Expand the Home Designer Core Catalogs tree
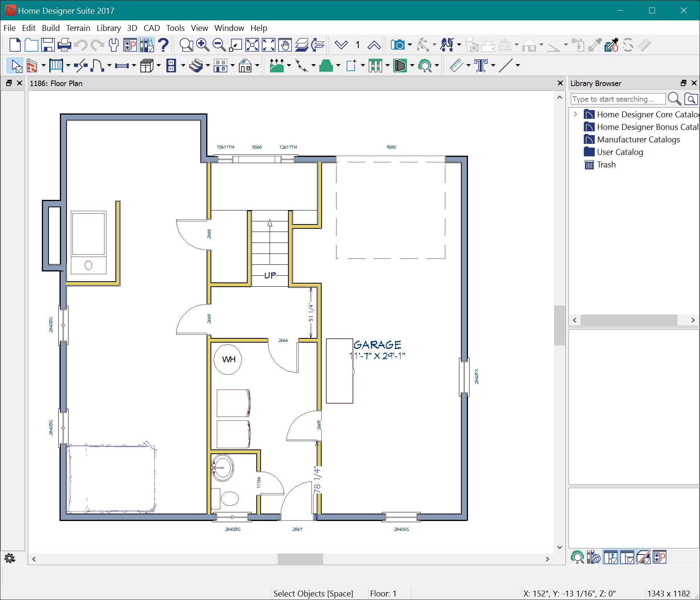The height and width of the screenshot is (600, 700). pos(576,114)
